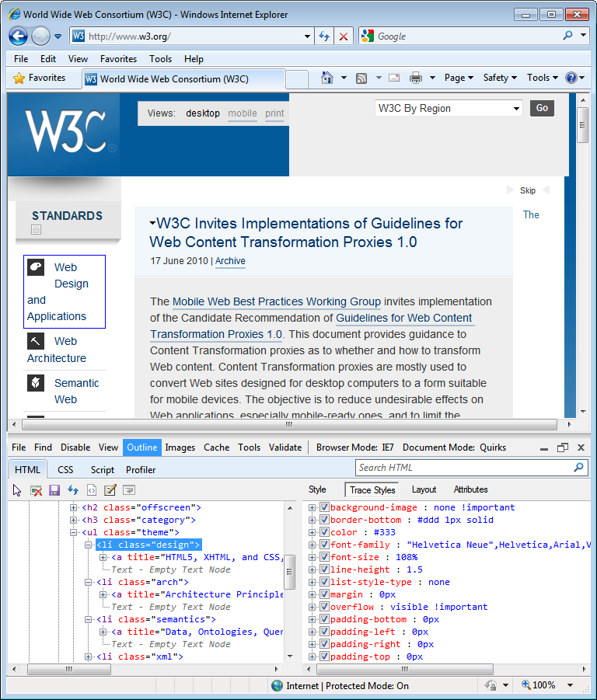Click the HTML tree vertical scrollbar thumb
597x700 pixels.
click(289, 572)
